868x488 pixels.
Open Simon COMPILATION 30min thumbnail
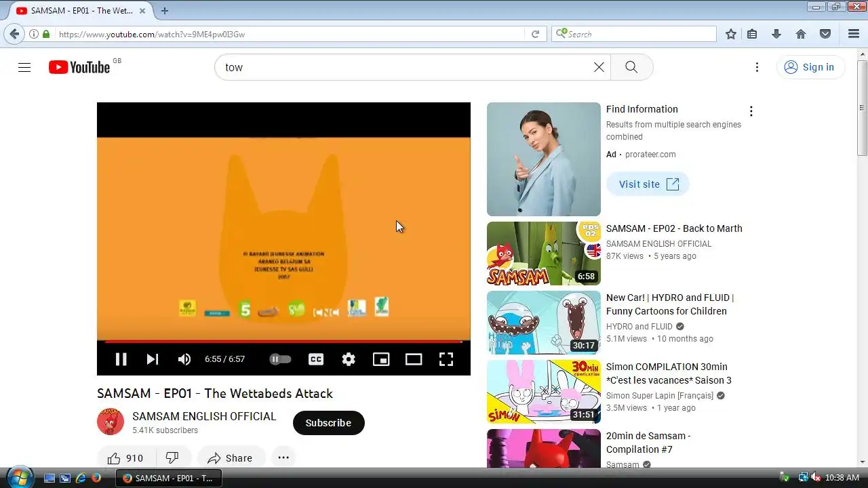544,392
